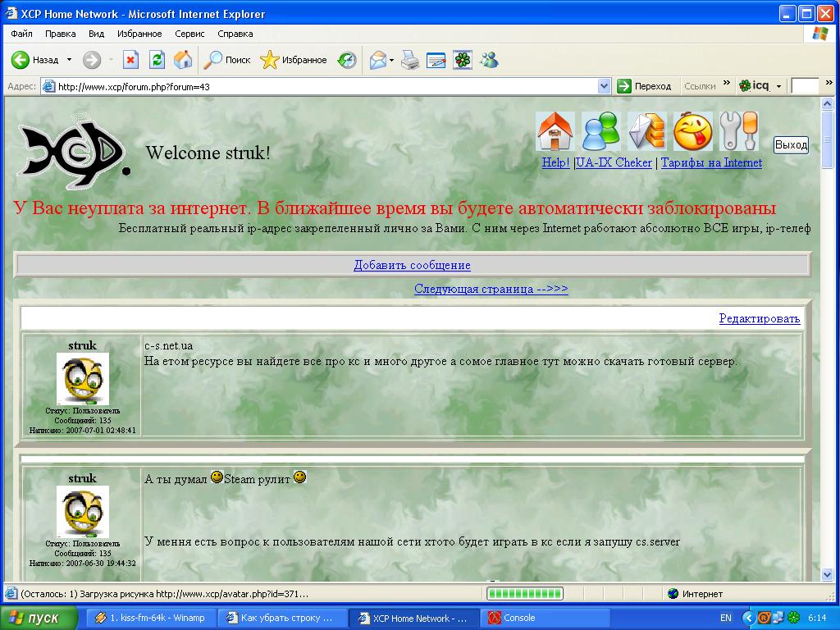The image size is (840, 630).
Task: Expand the address bar dropdown
Action: tap(604, 86)
